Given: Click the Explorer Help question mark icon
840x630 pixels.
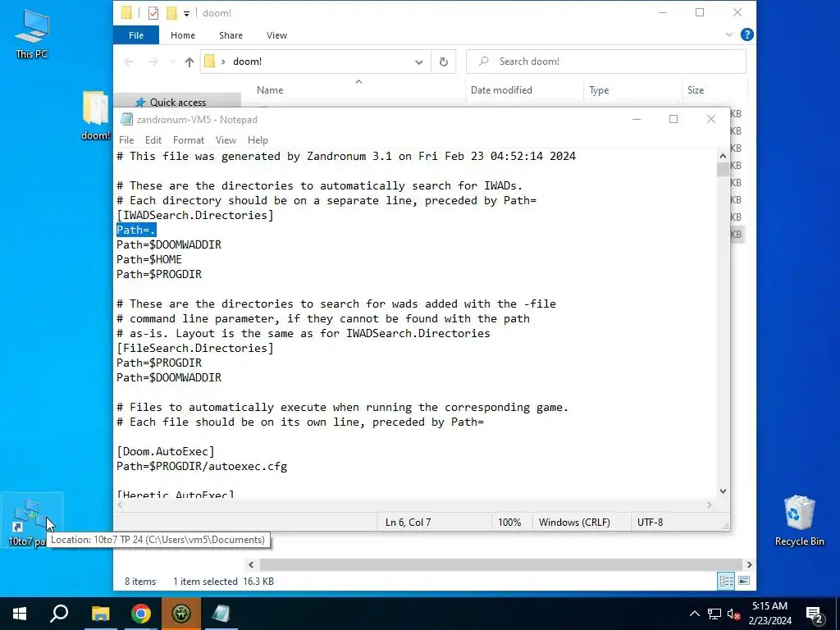Looking at the screenshot, I should 746,34.
